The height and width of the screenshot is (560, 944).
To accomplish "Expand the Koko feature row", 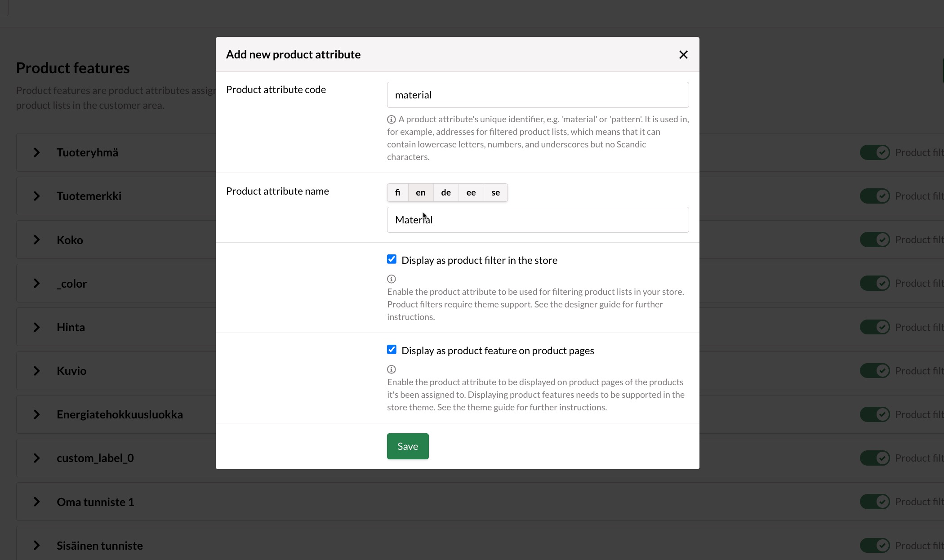I will point(36,240).
